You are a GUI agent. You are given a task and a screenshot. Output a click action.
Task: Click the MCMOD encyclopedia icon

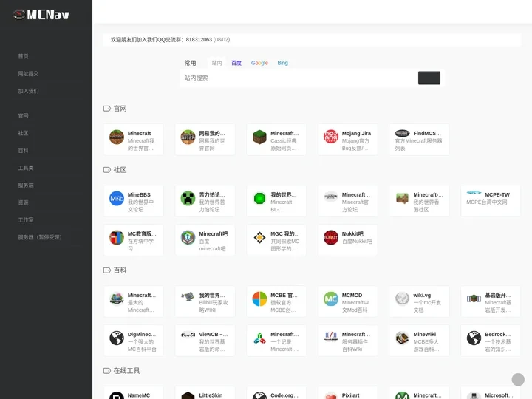click(x=331, y=299)
